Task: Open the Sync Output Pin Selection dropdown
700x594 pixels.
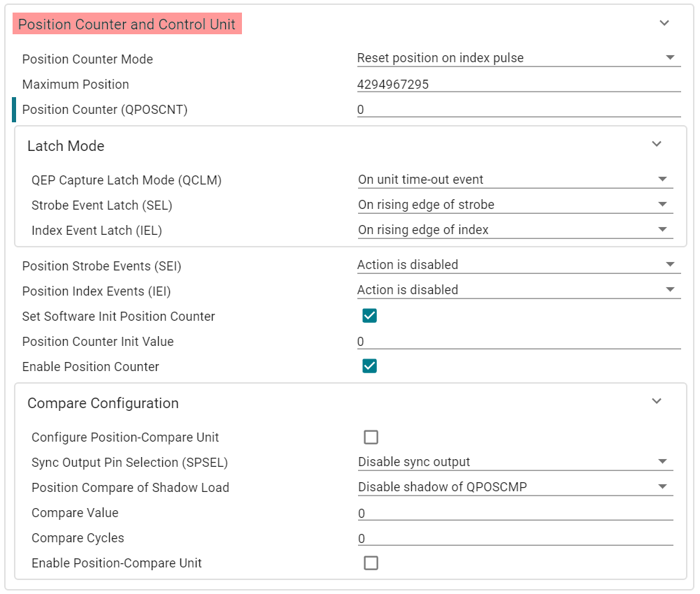Action: 515,462
